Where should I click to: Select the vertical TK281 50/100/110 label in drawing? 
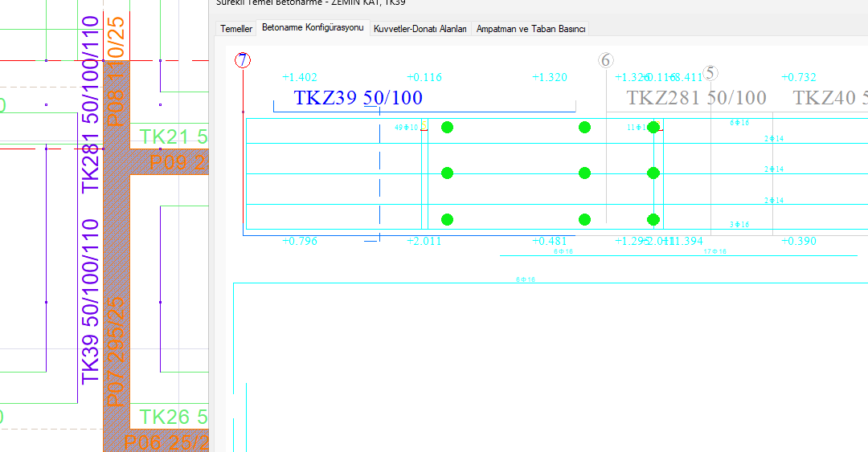click(90, 104)
